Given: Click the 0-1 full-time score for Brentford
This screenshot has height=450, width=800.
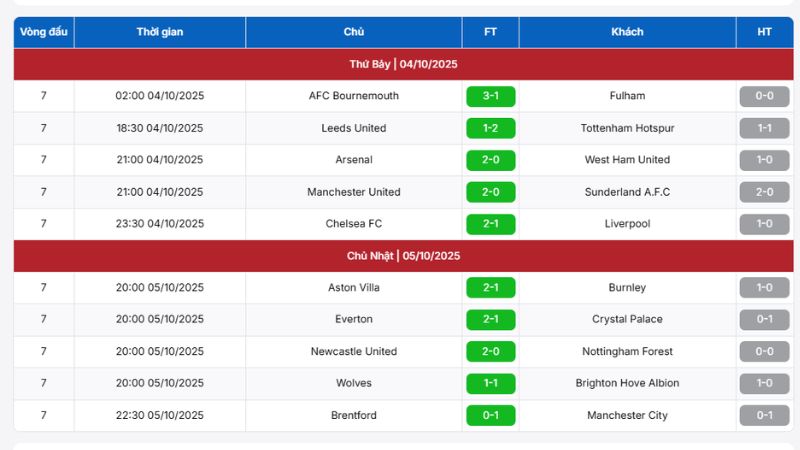Looking at the screenshot, I should [x=490, y=415].
